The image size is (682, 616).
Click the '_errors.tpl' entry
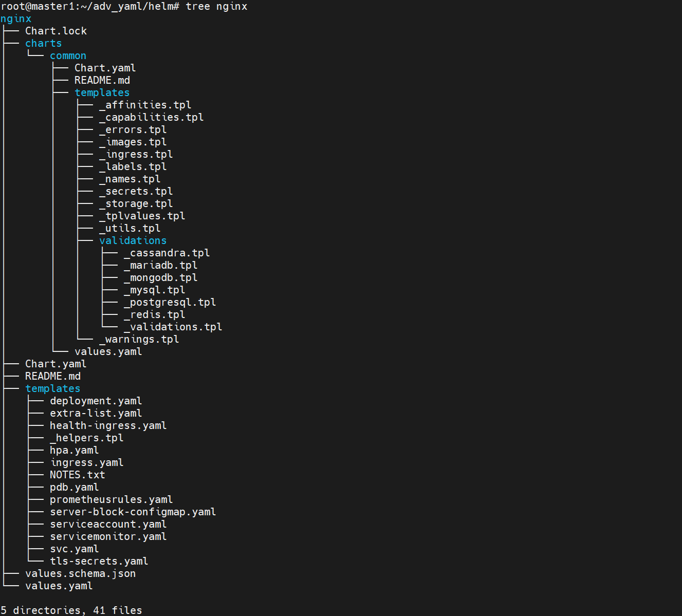tap(133, 129)
